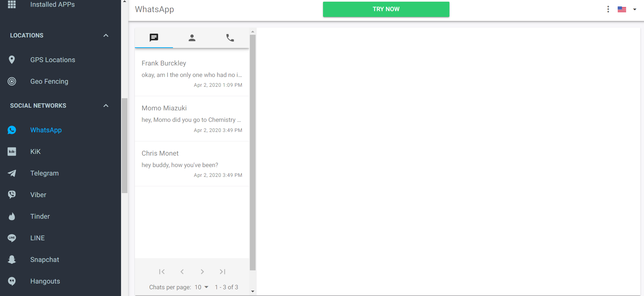Open the language dropdown arrow
The height and width of the screenshot is (296, 644).
[635, 9]
